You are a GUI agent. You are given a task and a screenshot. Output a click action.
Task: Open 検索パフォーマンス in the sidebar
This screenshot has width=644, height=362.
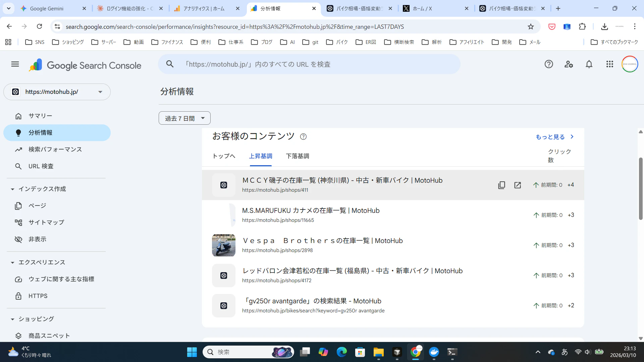pyautogui.click(x=57, y=149)
